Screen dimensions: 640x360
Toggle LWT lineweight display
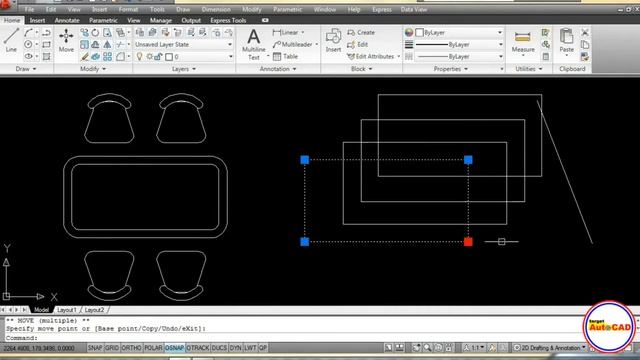[x=250, y=348]
